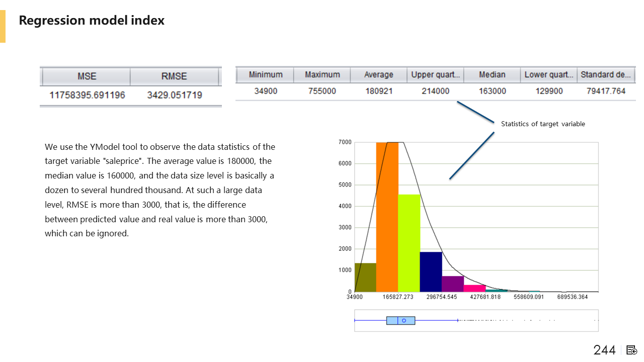Screen dimensions: 644x362
Task: Click the navy blue histogram bar
Action: coord(431,271)
